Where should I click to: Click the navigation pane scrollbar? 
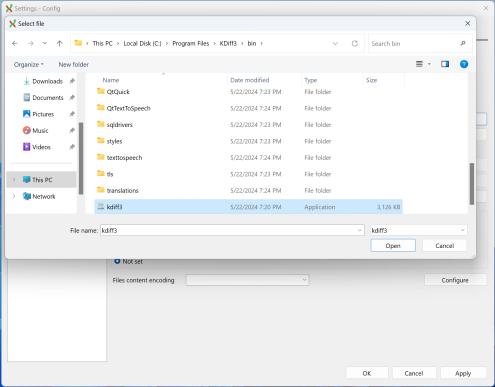click(81, 158)
